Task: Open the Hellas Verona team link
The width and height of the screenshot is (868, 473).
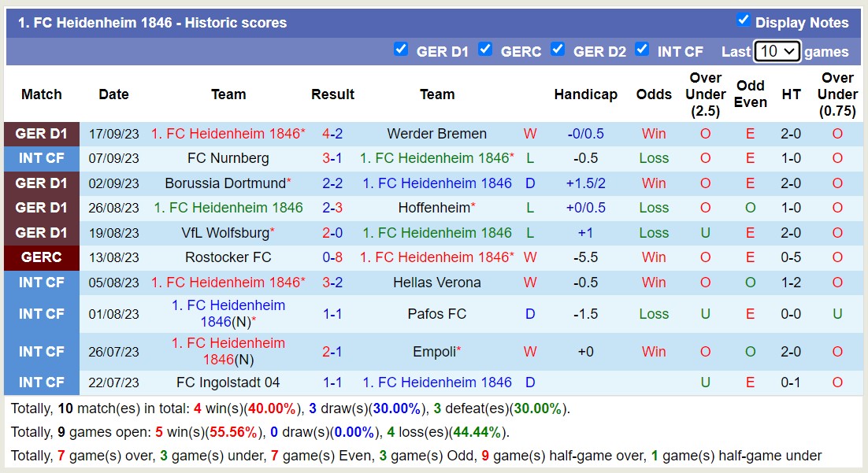Action: click(436, 283)
